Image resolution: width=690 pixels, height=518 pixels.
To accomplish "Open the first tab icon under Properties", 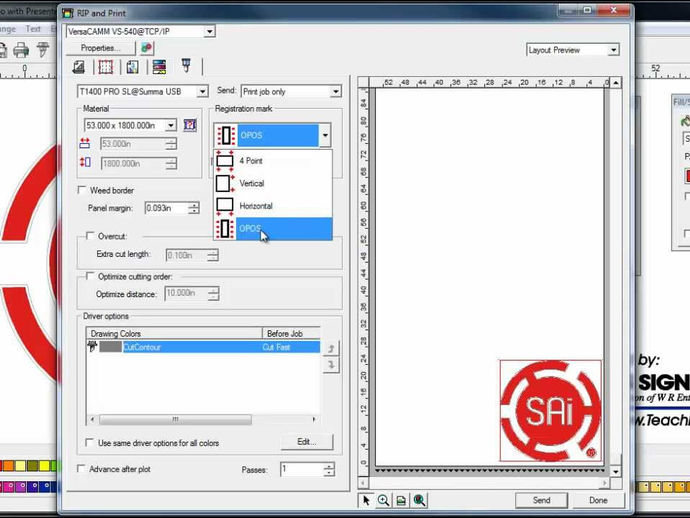I will coord(79,67).
